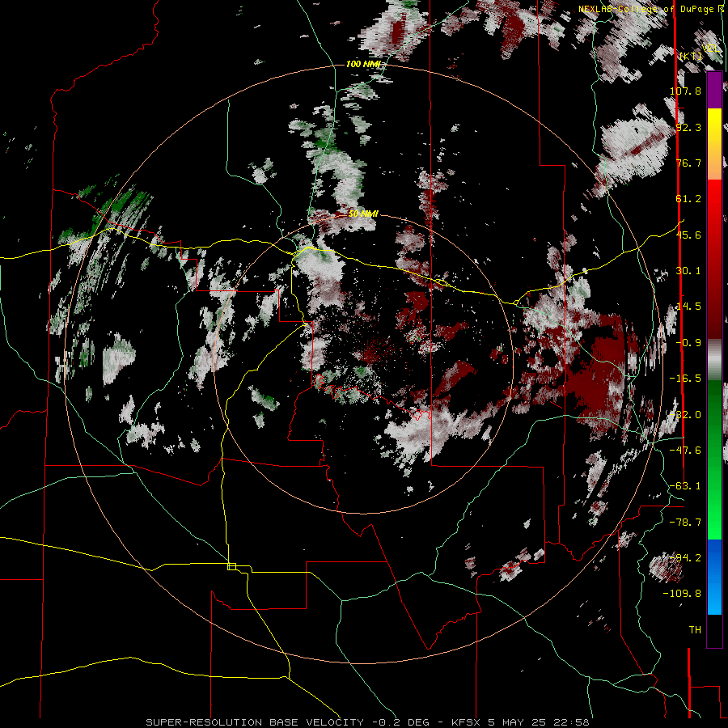Click the -94.2 legend value

[686, 558]
